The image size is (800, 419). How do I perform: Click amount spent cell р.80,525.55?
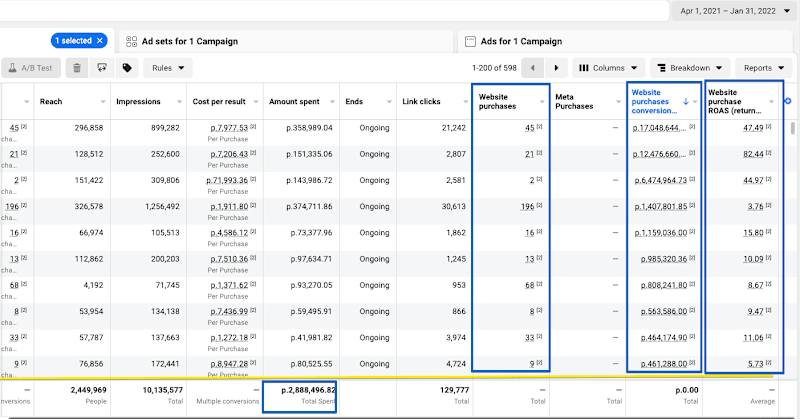point(311,364)
